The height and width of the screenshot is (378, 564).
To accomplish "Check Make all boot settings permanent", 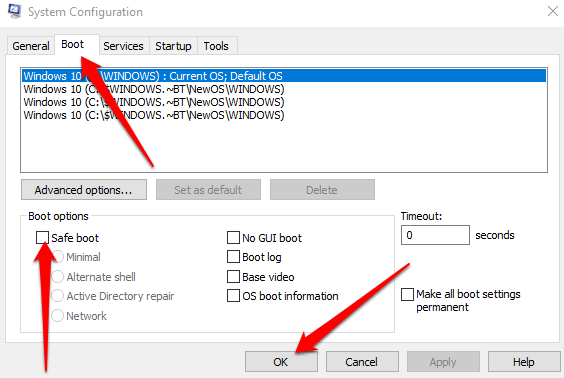I will pos(407,294).
